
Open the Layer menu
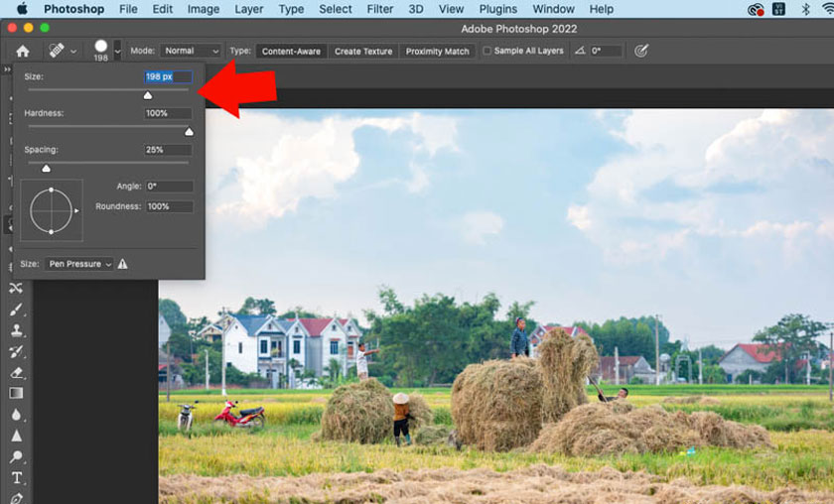pos(249,9)
